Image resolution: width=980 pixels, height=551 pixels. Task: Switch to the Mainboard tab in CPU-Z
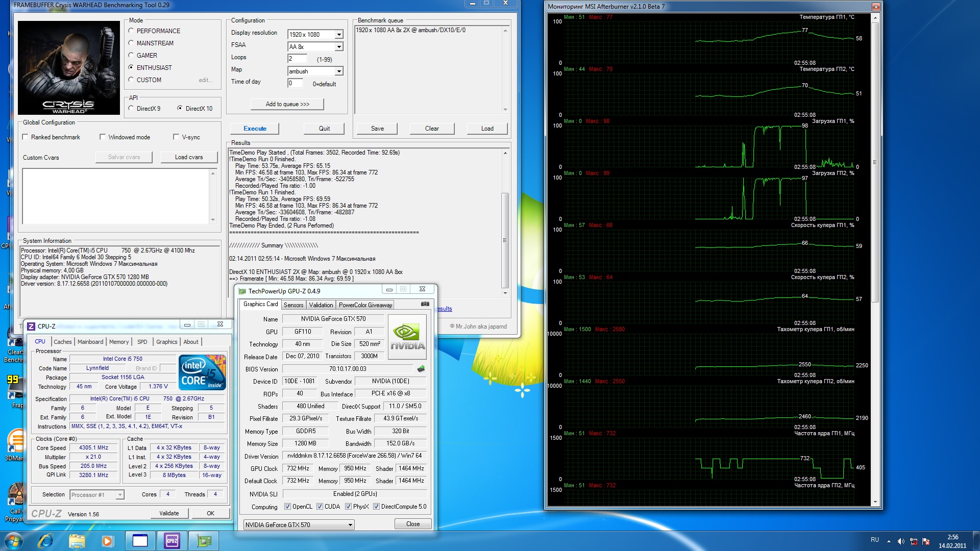pos(90,342)
